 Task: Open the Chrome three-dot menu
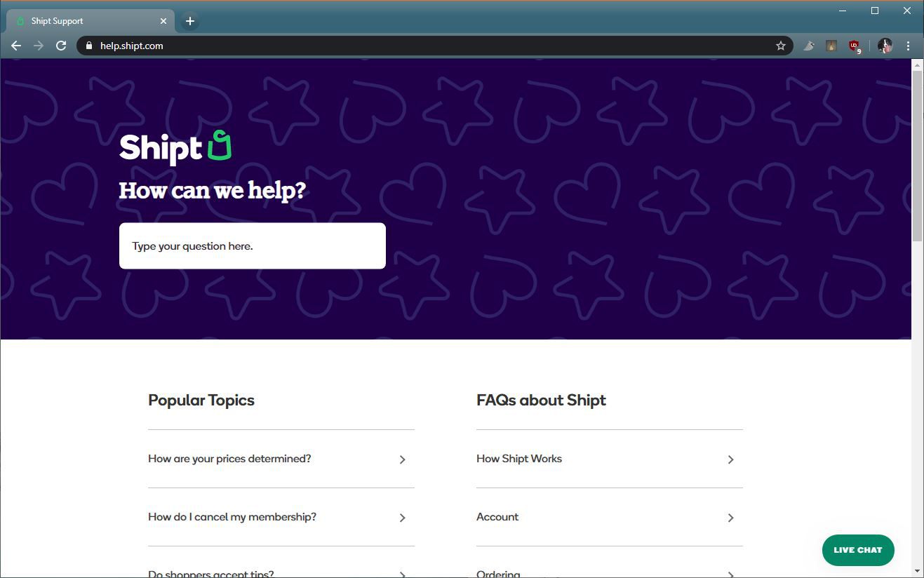point(908,46)
